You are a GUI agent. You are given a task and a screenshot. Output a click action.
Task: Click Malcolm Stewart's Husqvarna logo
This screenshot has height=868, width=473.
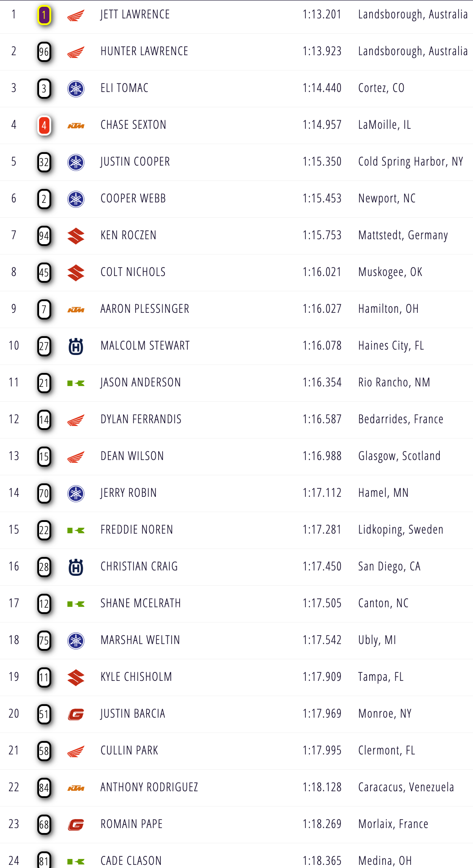(x=76, y=346)
